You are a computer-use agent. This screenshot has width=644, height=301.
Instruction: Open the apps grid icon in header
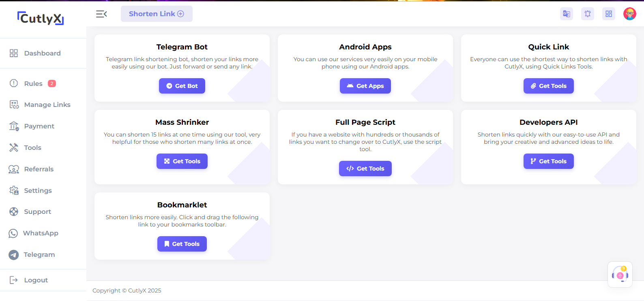pos(609,14)
